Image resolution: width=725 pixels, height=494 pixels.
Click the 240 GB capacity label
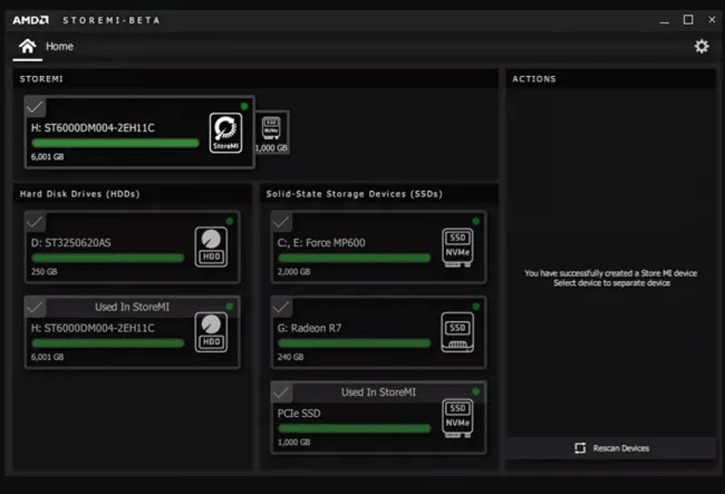[x=290, y=357]
